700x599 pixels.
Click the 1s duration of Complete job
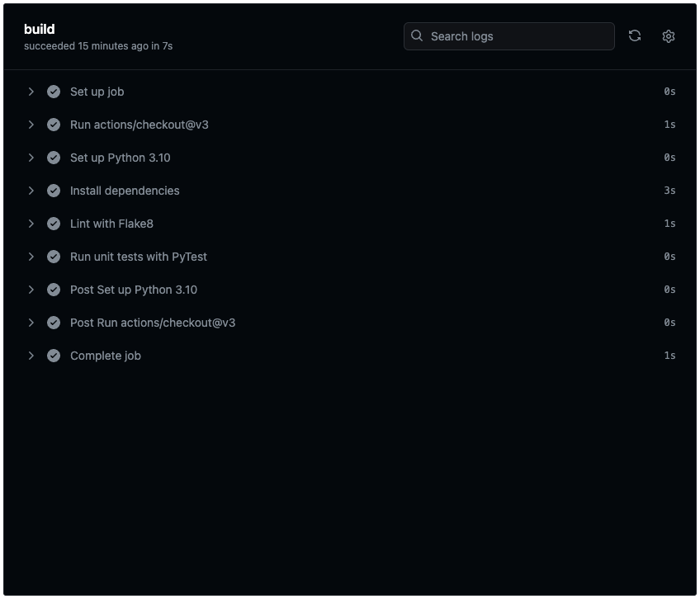click(x=669, y=356)
